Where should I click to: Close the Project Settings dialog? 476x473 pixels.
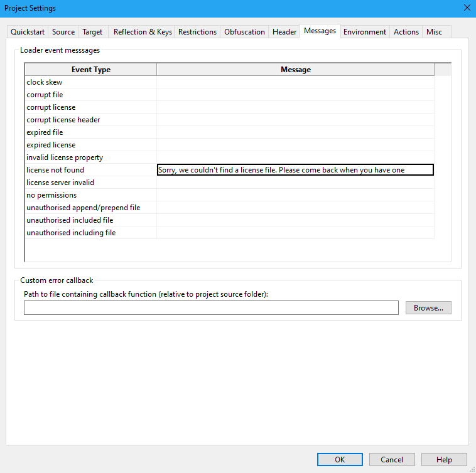pos(467,8)
